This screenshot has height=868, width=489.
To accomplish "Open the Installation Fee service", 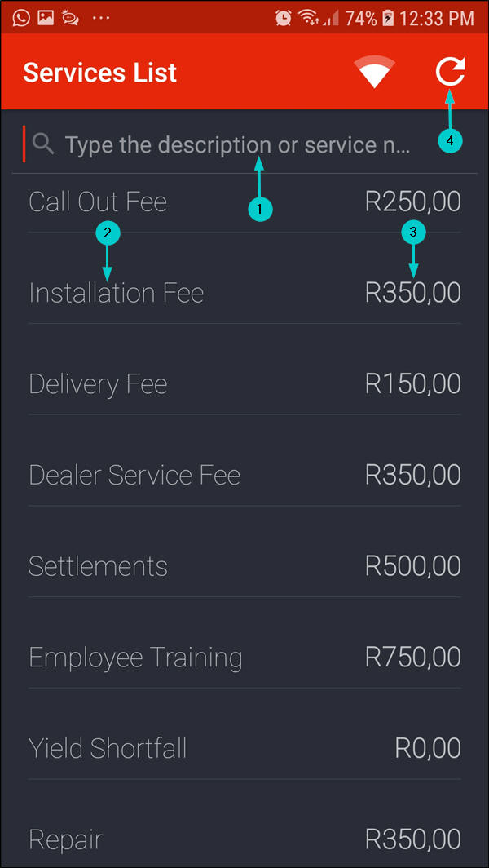I will pos(117,293).
